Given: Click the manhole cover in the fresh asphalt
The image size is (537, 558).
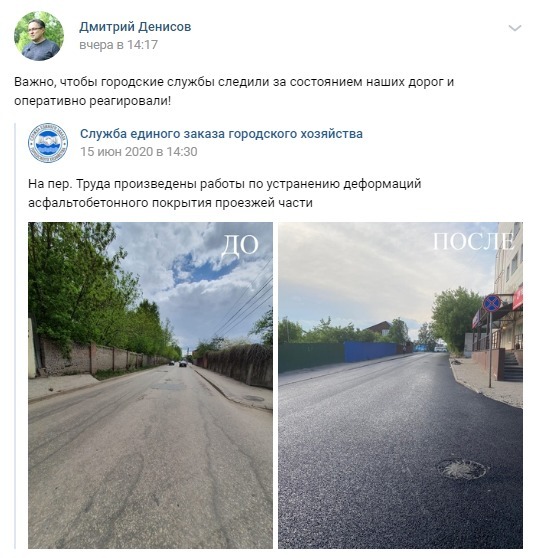Looking at the screenshot, I should coord(462,470).
